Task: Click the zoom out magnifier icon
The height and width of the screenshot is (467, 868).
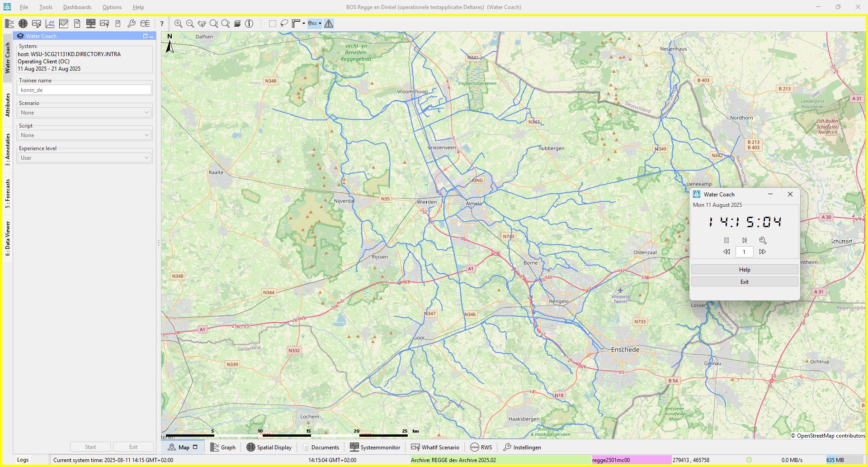Action: point(190,24)
